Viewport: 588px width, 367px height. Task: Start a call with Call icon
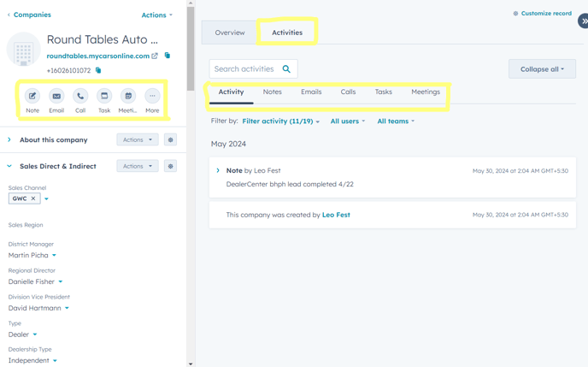point(80,96)
